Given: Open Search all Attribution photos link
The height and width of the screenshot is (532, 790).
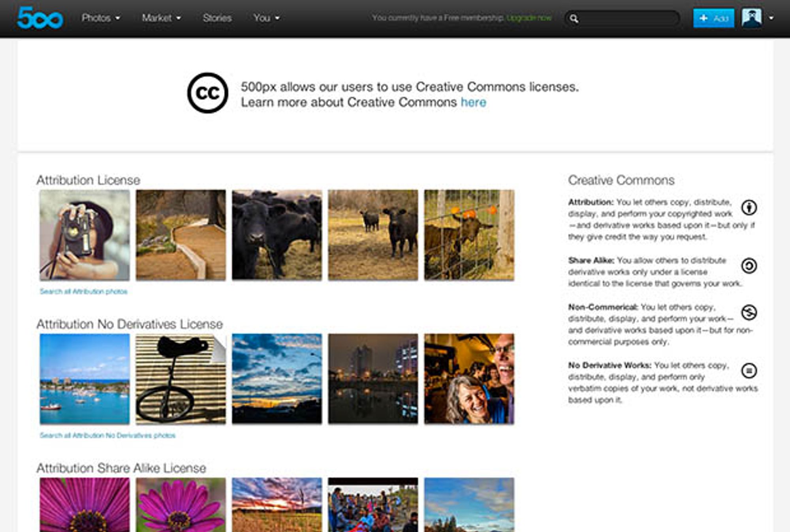Looking at the screenshot, I should point(83,292).
